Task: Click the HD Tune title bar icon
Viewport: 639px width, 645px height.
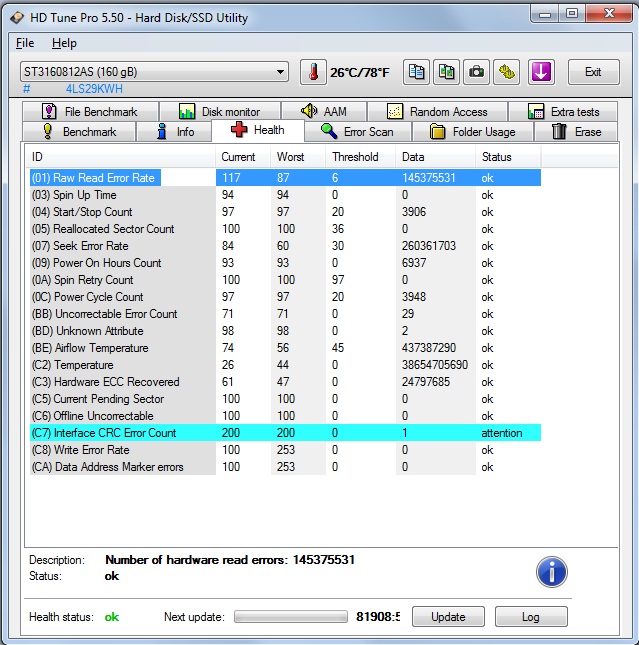Action: click(x=17, y=18)
